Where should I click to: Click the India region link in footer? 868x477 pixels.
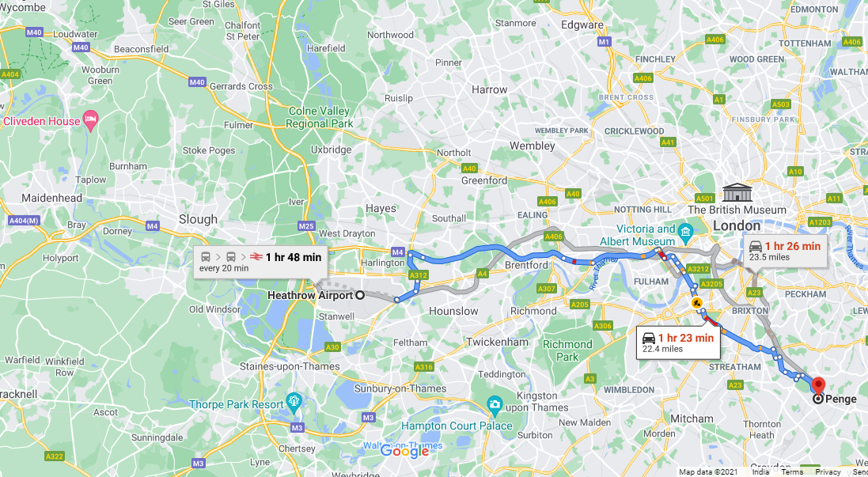[760, 472]
